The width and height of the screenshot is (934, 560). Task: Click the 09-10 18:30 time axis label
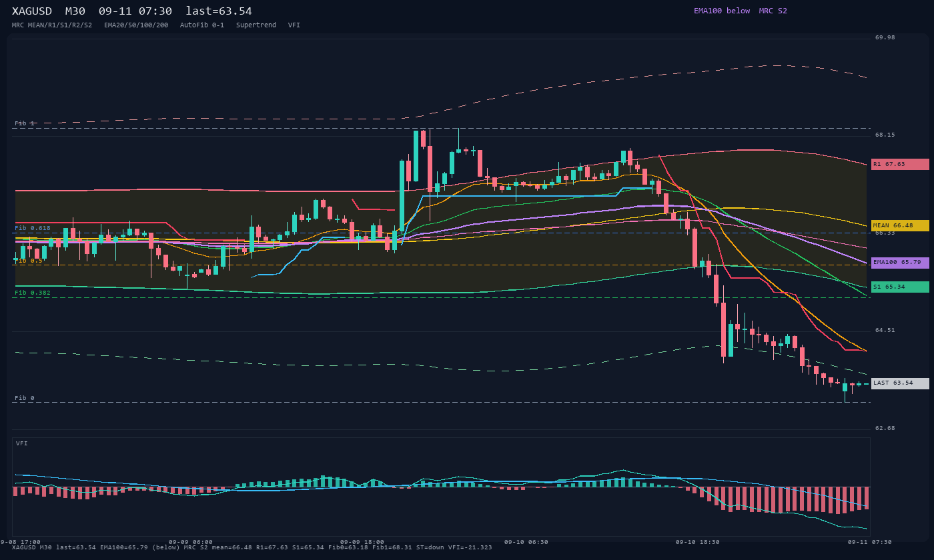pyautogui.click(x=698, y=542)
